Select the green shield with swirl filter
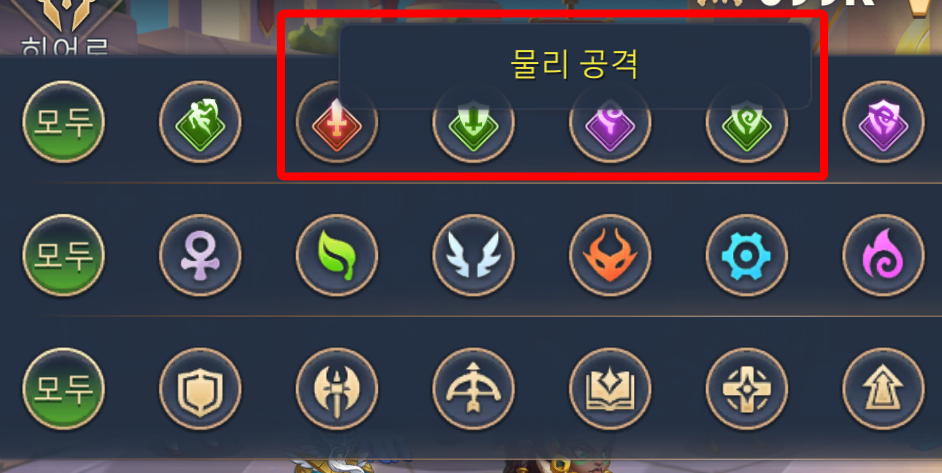Image resolution: width=942 pixels, height=473 pixels. [747, 122]
